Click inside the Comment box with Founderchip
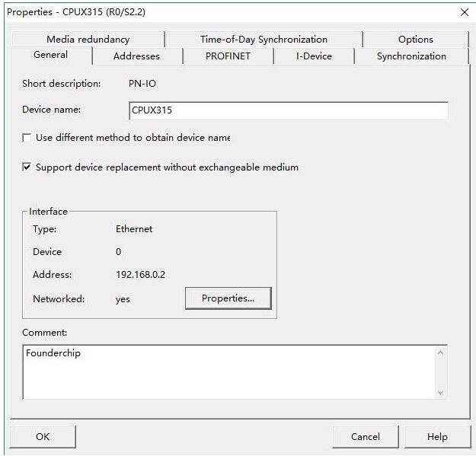476x456 pixels. pyautogui.click(x=228, y=371)
